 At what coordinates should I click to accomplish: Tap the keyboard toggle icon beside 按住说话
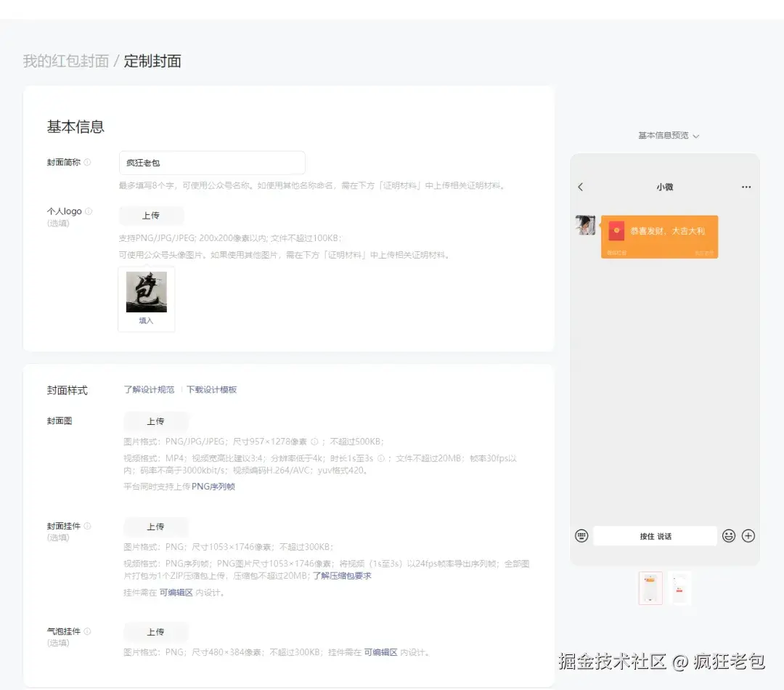pyautogui.click(x=581, y=535)
